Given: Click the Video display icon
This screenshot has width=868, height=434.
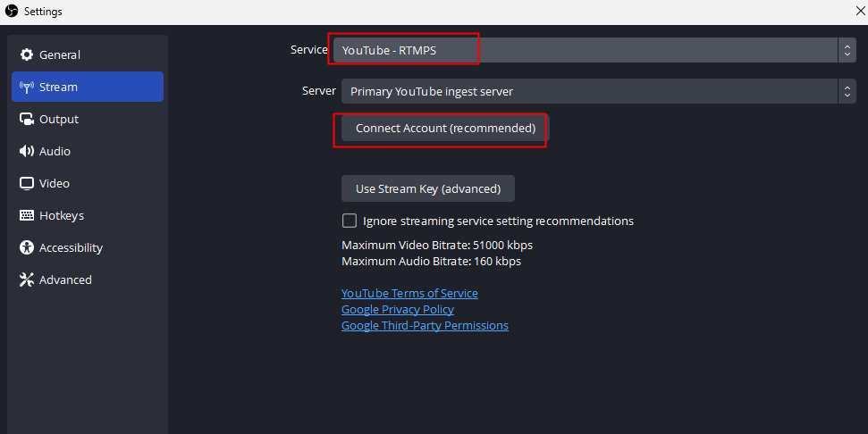Looking at the screenshot, I should tap(27, 183).
